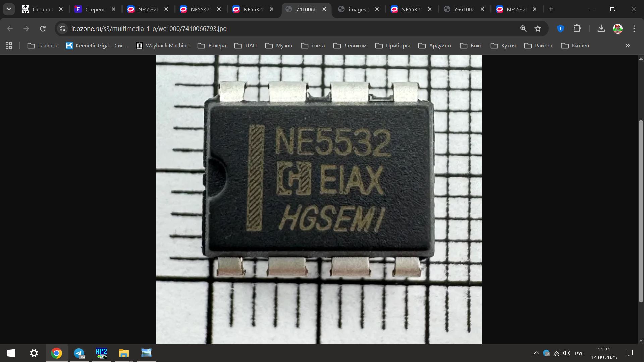Click the vertical page scrollbar
The width and height of the screenshot is (644, 362).
641,211
